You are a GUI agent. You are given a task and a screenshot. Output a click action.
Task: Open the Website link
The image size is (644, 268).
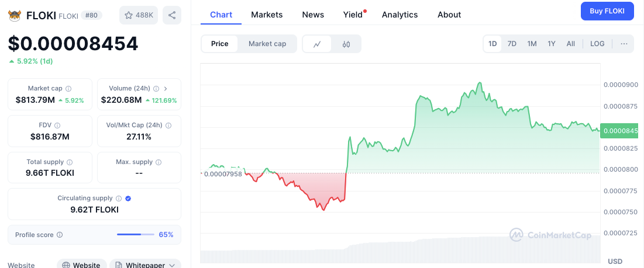coord(81,265)
